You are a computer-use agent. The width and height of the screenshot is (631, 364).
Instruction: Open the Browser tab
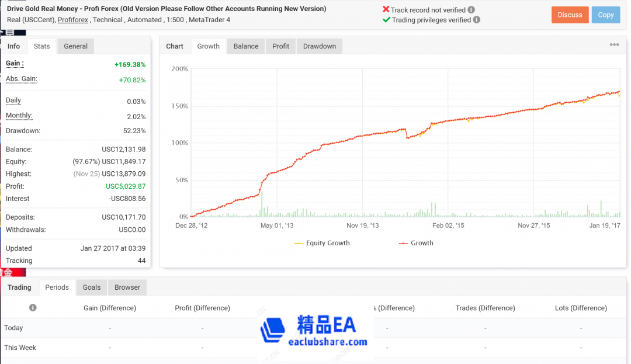[127, 287]
